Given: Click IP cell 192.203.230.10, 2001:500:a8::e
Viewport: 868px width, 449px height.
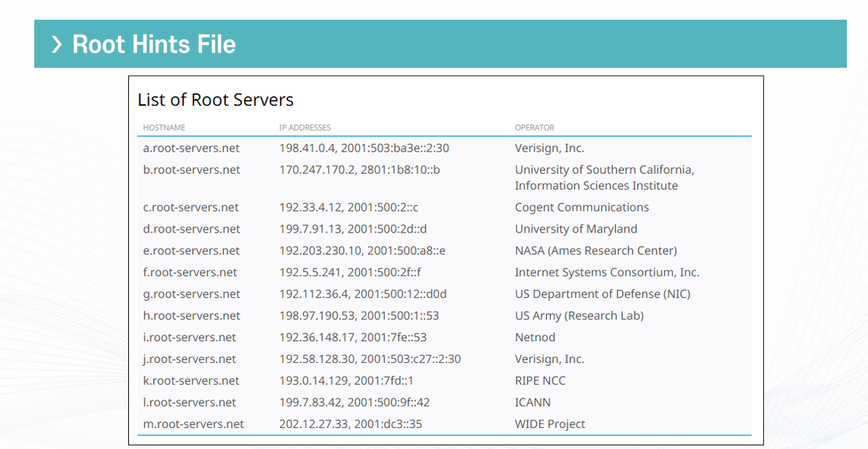Looking at the screenshot, I should click(x=362, y=251).
